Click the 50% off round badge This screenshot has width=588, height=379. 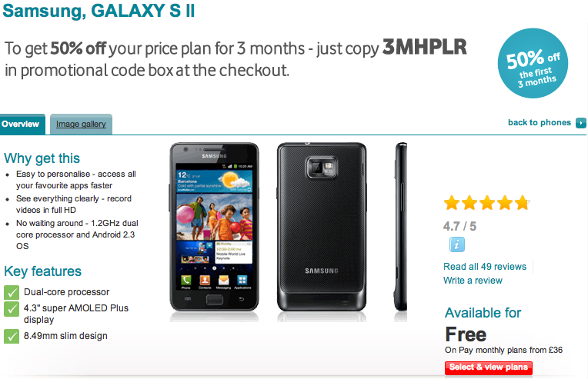pyautogui.click(x=533, y=63)
